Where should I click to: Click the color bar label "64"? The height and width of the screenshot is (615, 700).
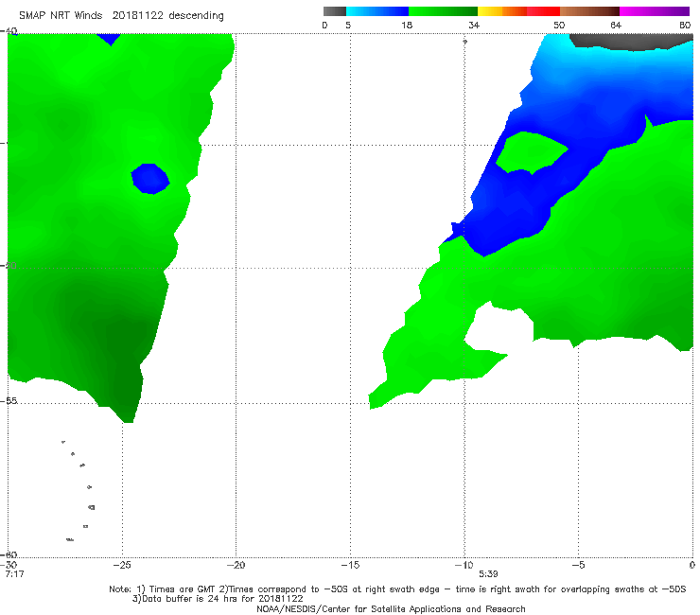point(616,25)
